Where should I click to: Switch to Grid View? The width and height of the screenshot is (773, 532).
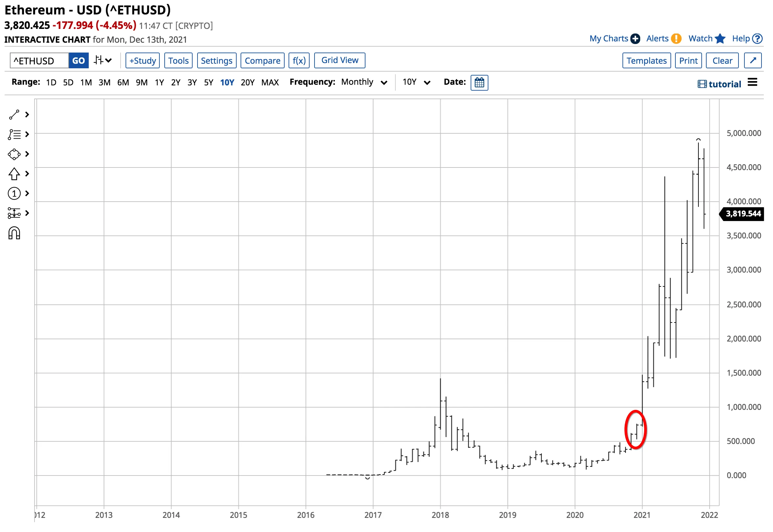coord(340,60)
